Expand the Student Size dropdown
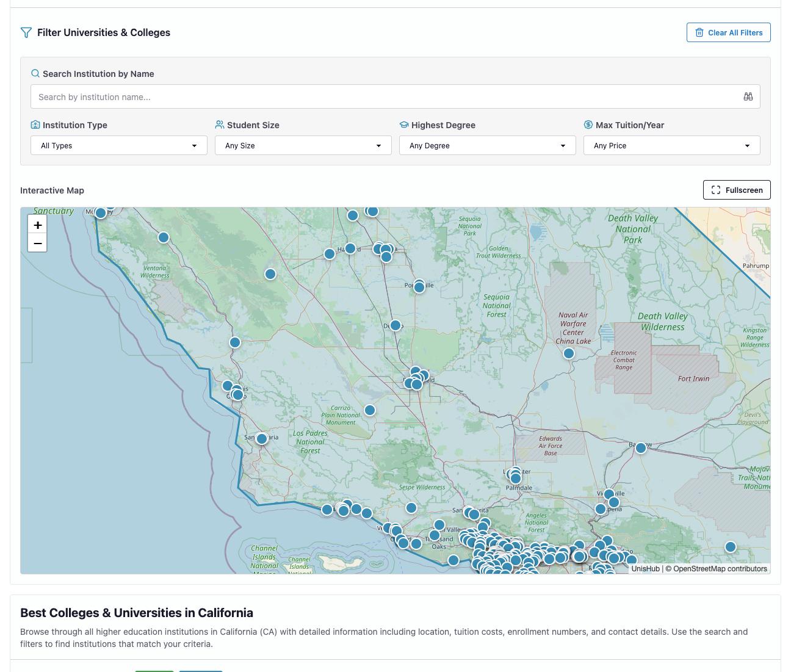The image size is (791, 672). tap(303, 145)
